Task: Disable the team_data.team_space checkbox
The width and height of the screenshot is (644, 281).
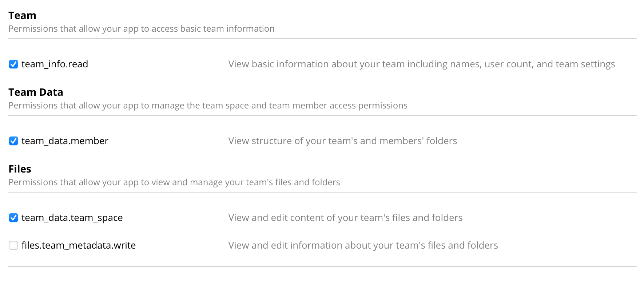Action: 13,218
